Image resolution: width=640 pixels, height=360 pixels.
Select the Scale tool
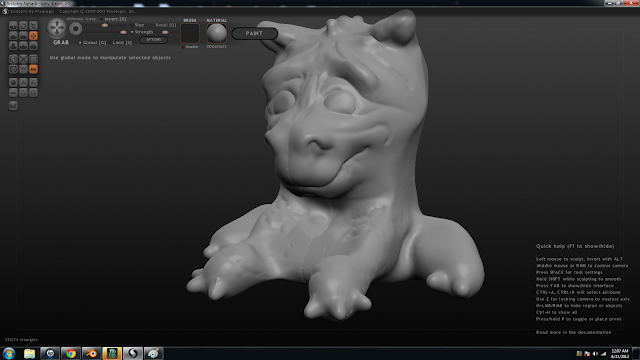point(33,26)
